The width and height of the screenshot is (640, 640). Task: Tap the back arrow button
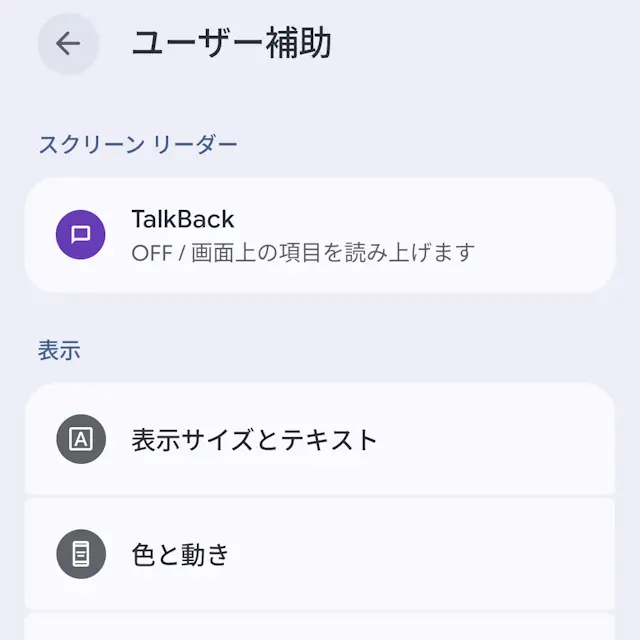click(x=68, y=44)
